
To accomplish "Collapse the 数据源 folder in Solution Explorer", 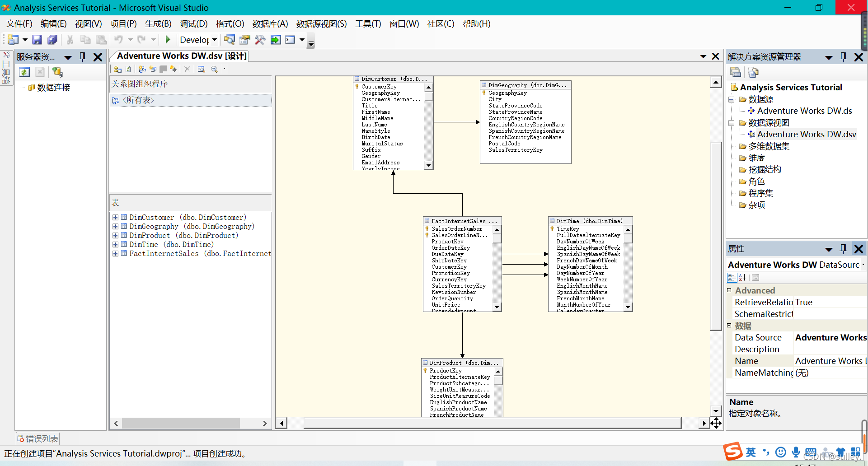I will 732,99.
